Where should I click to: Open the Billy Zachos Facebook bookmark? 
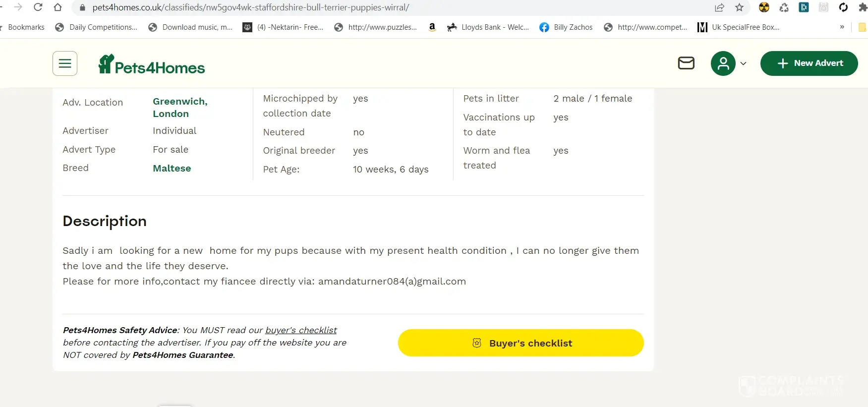[566, 27]
